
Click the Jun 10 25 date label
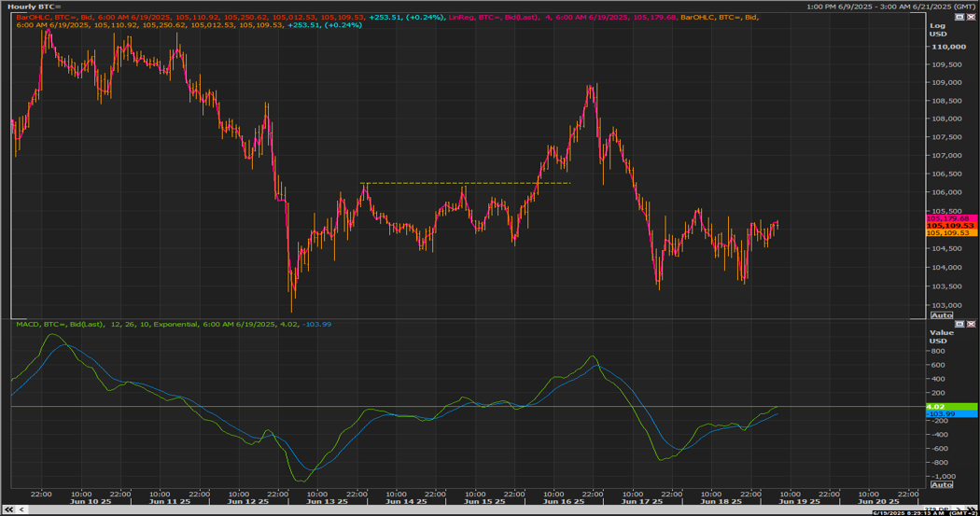[91, 502]
